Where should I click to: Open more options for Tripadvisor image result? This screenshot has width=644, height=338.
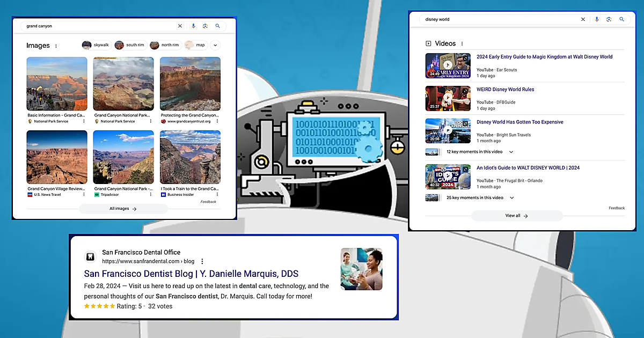150,195
